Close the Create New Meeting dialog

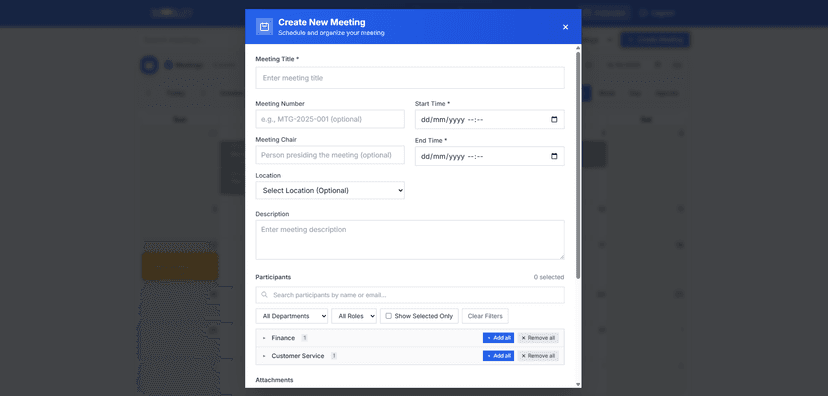click(x=566, y=27)
